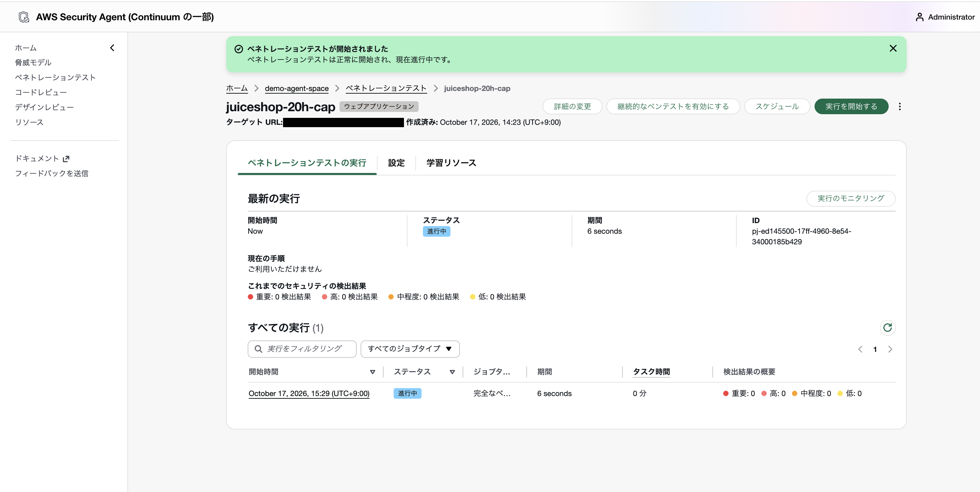
Task: Open コードレビュー in the sidebar
Action: (41, 92)
